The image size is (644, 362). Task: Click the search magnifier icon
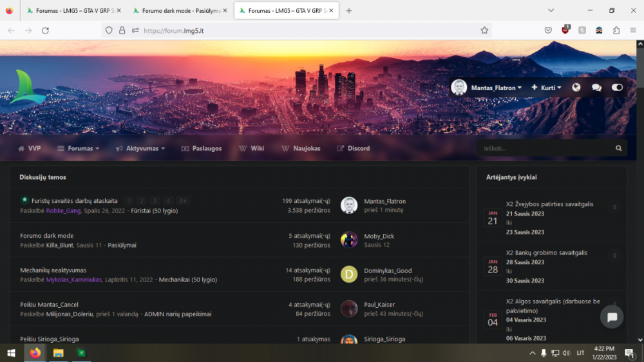618,148
